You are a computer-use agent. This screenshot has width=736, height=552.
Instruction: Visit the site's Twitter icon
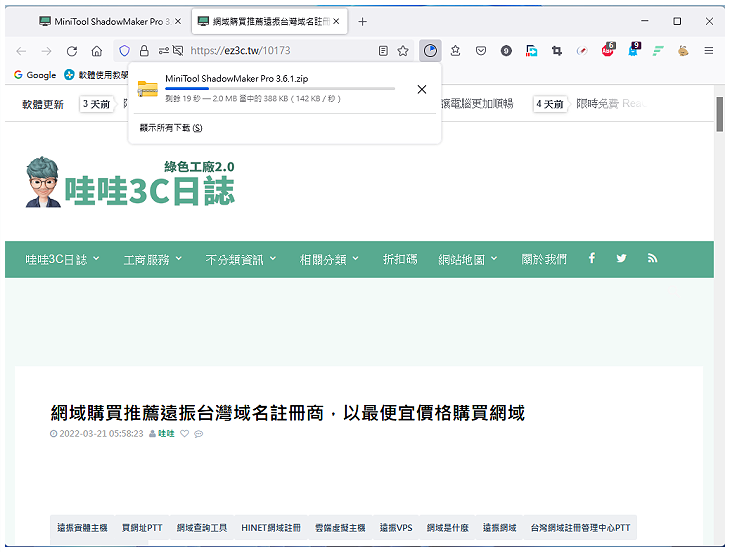[x=621, y=258]
